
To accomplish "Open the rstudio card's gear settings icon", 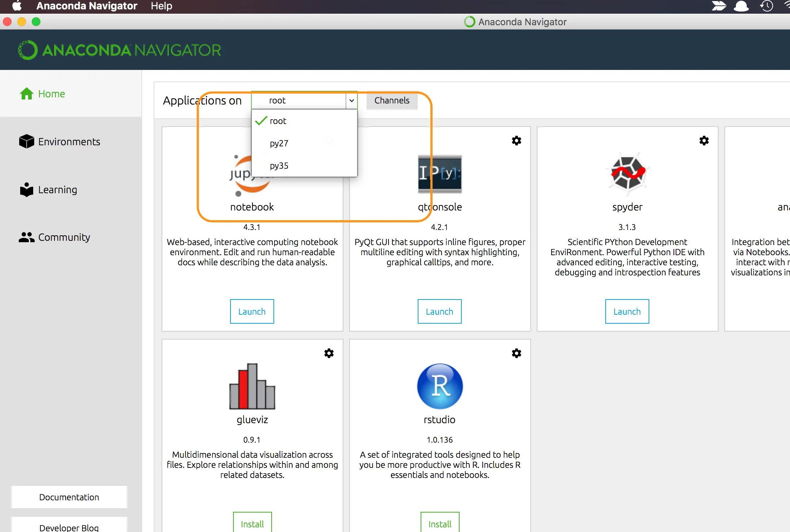I will 517,353.
